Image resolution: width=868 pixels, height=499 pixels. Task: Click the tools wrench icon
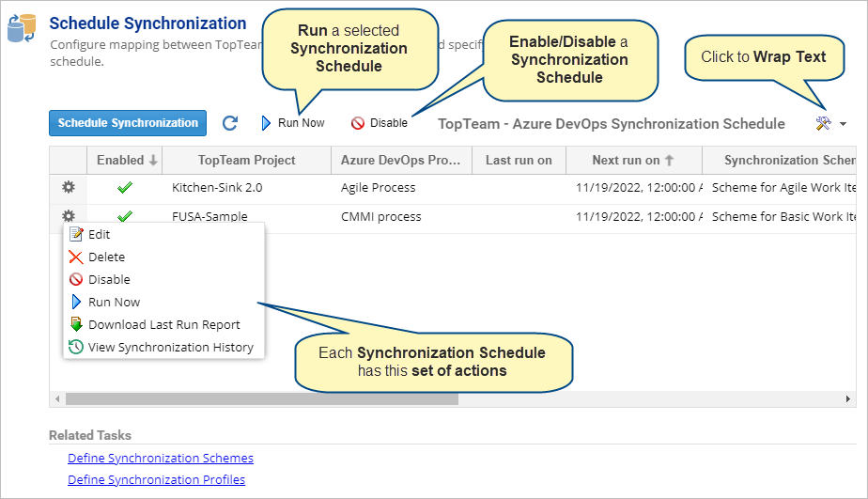coord(823,123)
